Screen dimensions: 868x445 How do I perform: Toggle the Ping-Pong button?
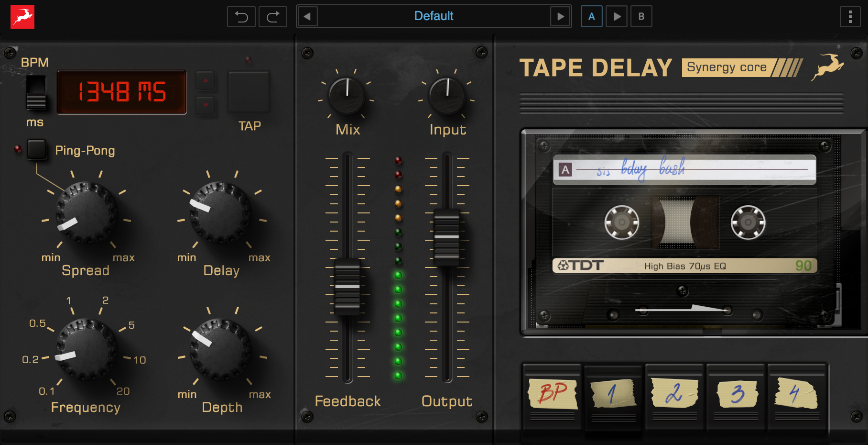click(37, 150)
